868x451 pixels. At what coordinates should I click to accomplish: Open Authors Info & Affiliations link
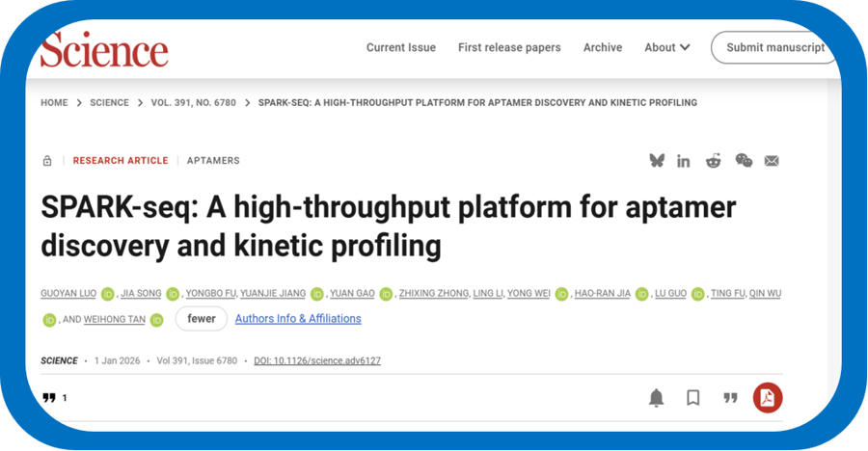pyautogui.click(x=298, y=319)
